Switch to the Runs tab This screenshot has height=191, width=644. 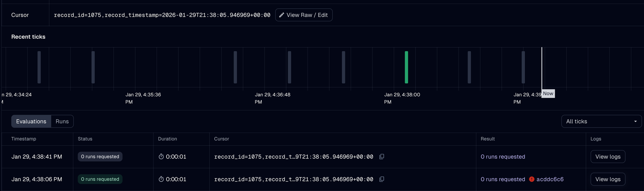click(62, 121)
